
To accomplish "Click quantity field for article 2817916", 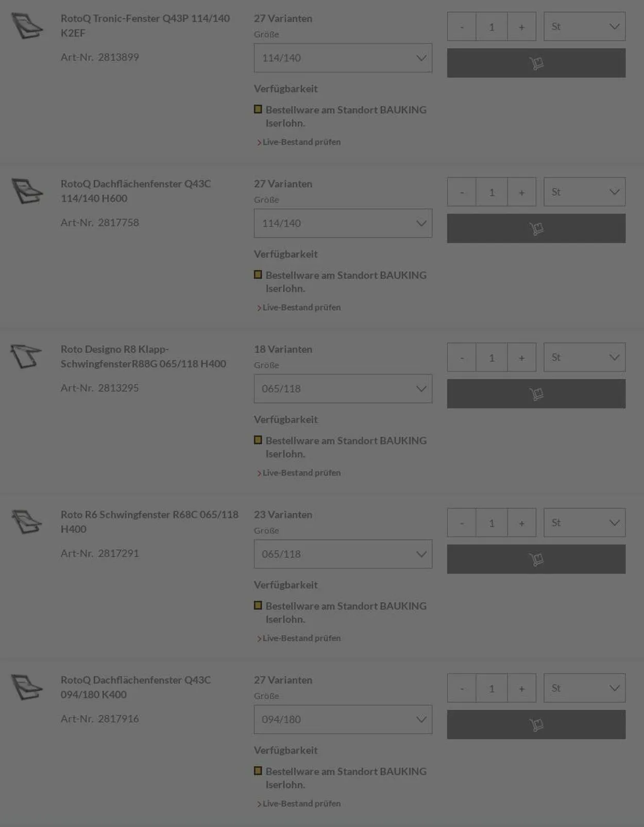I will coord(492,688).
